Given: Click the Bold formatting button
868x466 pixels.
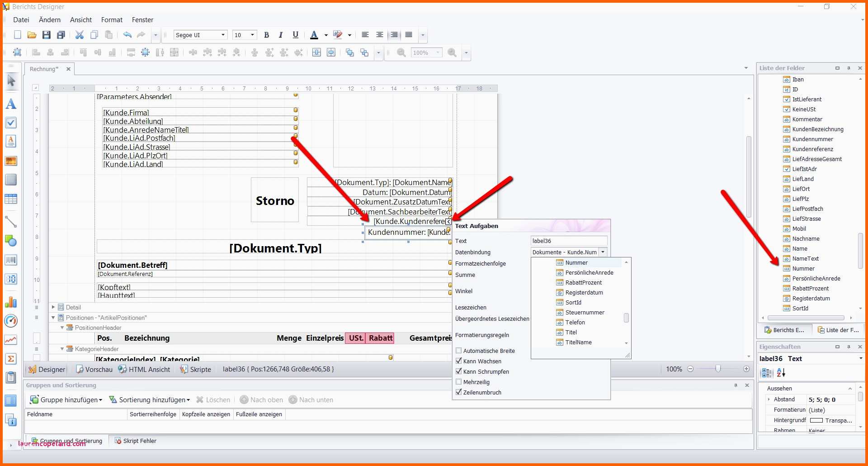Looking at the screenshot, I should click(266, 35).
